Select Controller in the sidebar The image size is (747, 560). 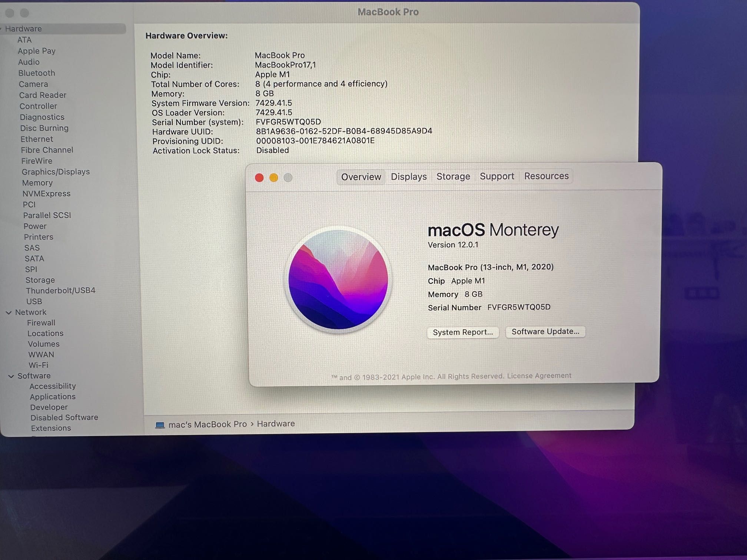[x=38, y=106]
